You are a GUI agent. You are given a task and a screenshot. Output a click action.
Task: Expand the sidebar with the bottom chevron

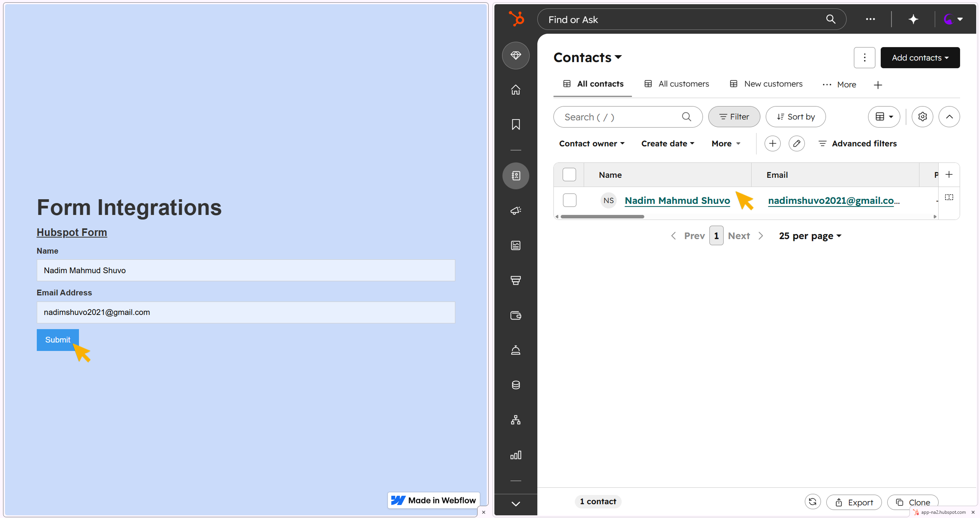tap(516, 504)
